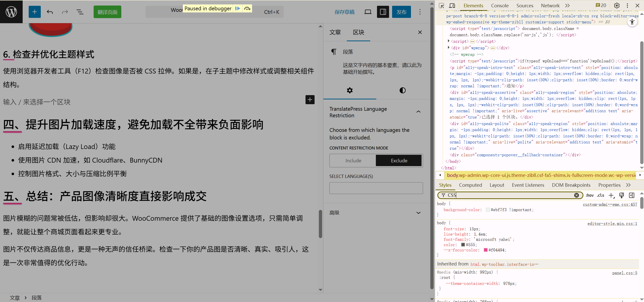Select the inspect element icon in DevTools
644x302 pixels.
(x=442, y=5)
